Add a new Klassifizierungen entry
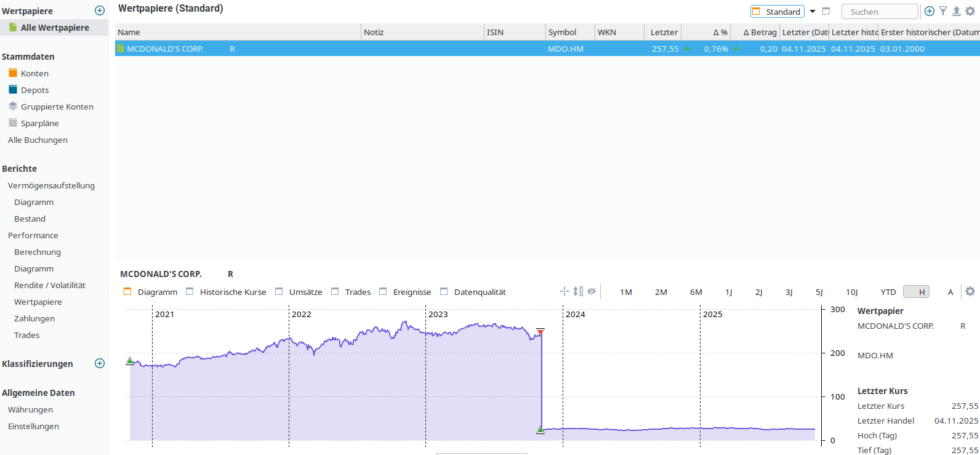The height and width of the screenshot is (455, 980). coord(100,363)
